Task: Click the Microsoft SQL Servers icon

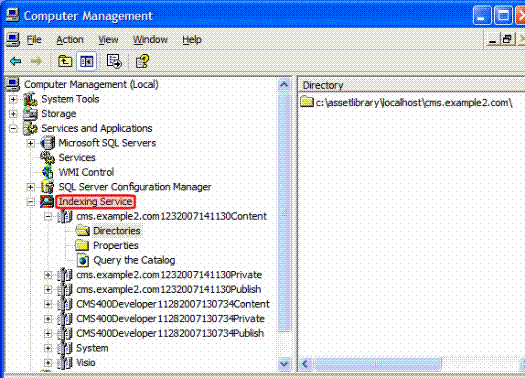Action: (48, 143)
